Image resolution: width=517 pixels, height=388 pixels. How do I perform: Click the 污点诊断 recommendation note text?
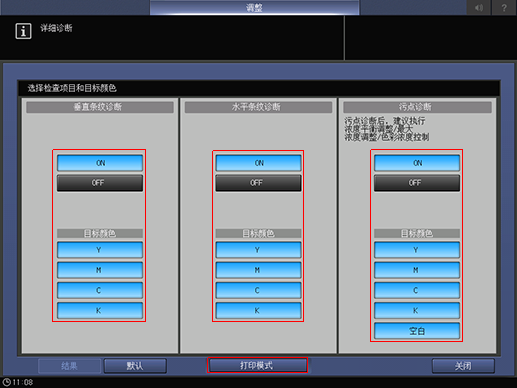387,129
